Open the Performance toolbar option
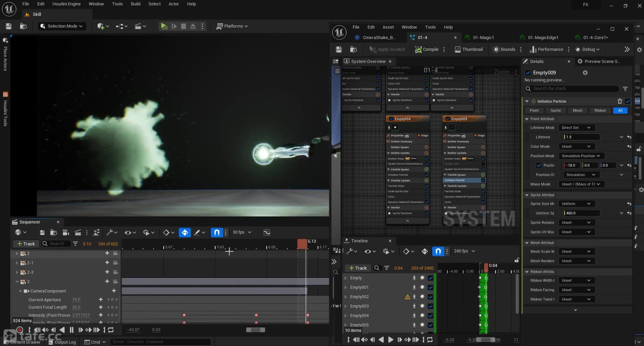This screenshot has height=346, width=644. [547, 49]
